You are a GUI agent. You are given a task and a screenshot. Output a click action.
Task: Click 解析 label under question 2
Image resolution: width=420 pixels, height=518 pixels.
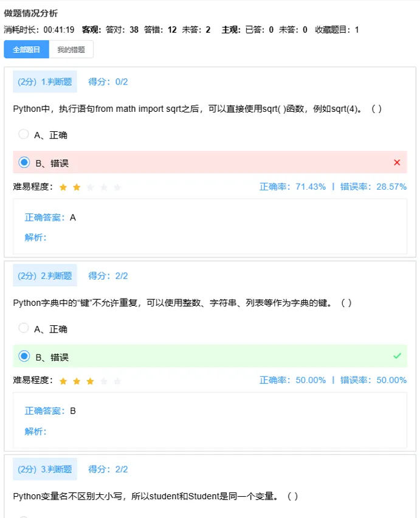(35, 431)
